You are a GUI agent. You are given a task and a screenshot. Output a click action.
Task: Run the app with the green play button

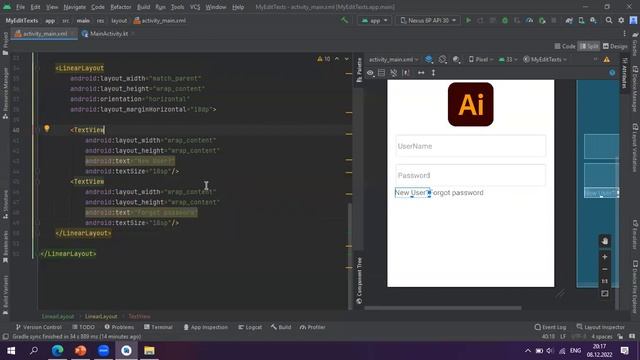[468, 20]
